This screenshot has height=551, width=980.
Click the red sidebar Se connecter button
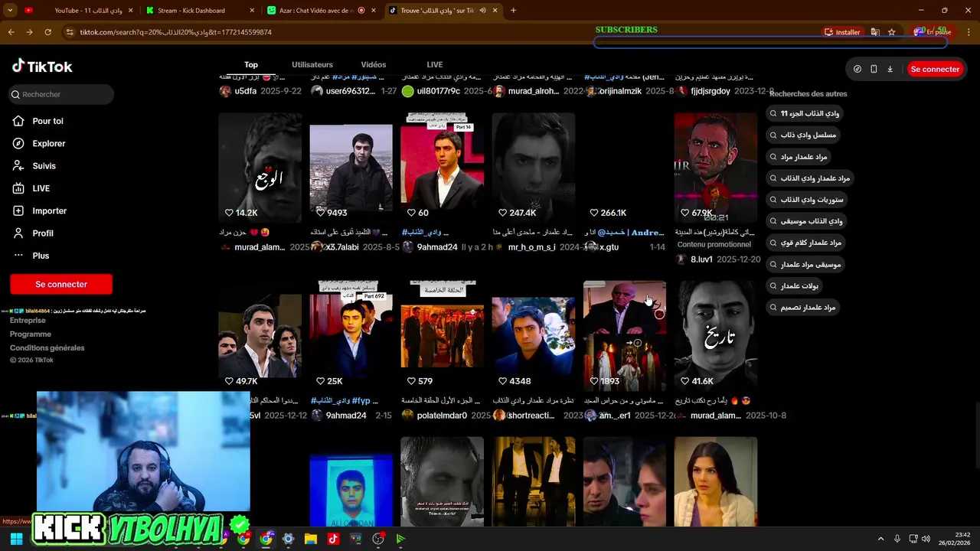61,284
